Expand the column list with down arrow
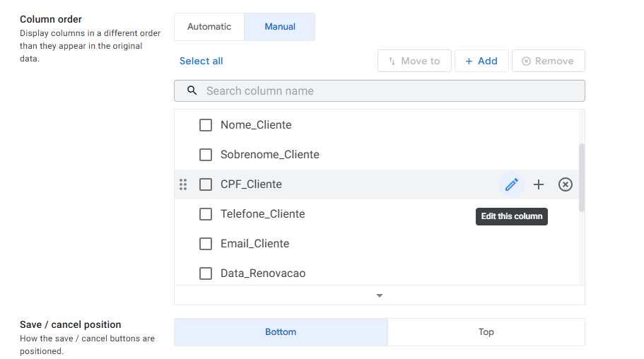644x359 pixels. 380,295
